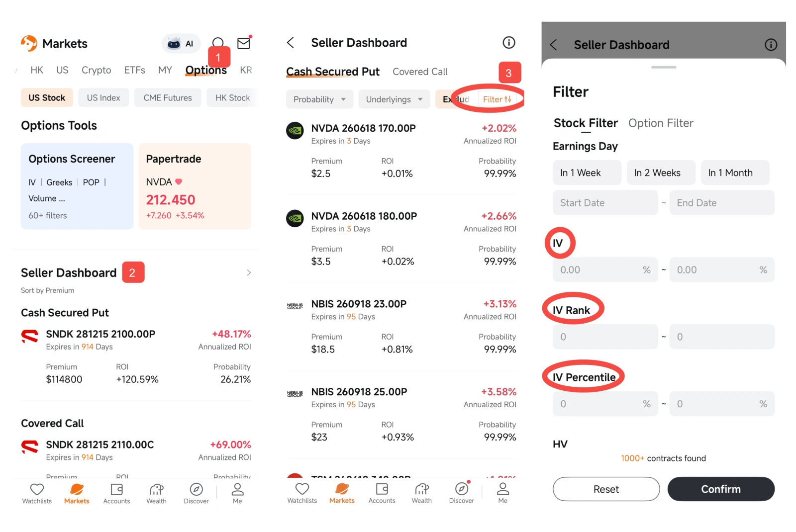Open Accounts in the Markets screen nav bar

coord(116,493)
